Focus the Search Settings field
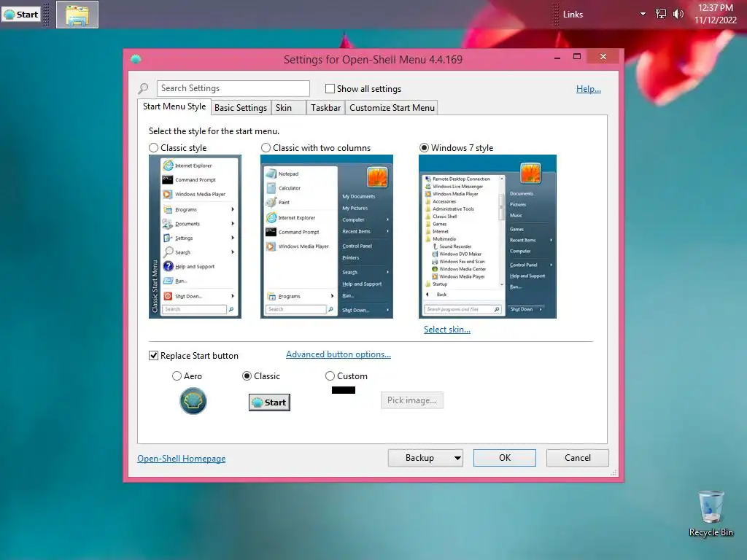This screenshot has height=560, width=747. click(x=233, y=88)
